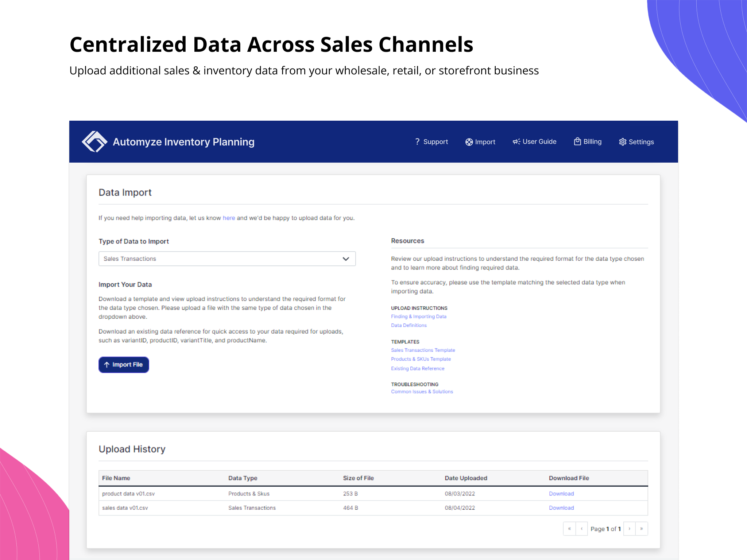Open the Existing Data Reference link
The height and width of the screenshot is (560, 747).
coord(418,369)
